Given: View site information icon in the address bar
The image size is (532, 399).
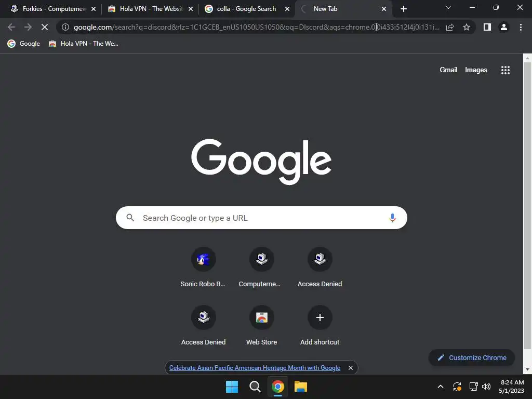Looking at the screenshot, I should tap(65, 27).
